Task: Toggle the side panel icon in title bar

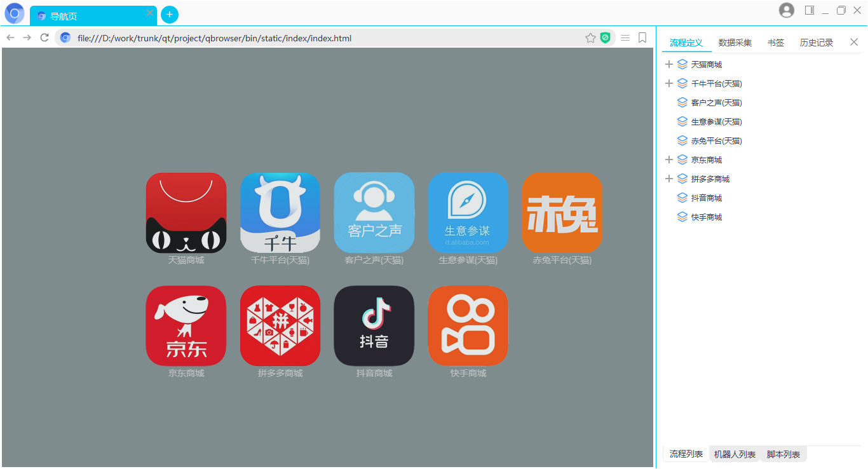Action: click(x=810, y=10)
